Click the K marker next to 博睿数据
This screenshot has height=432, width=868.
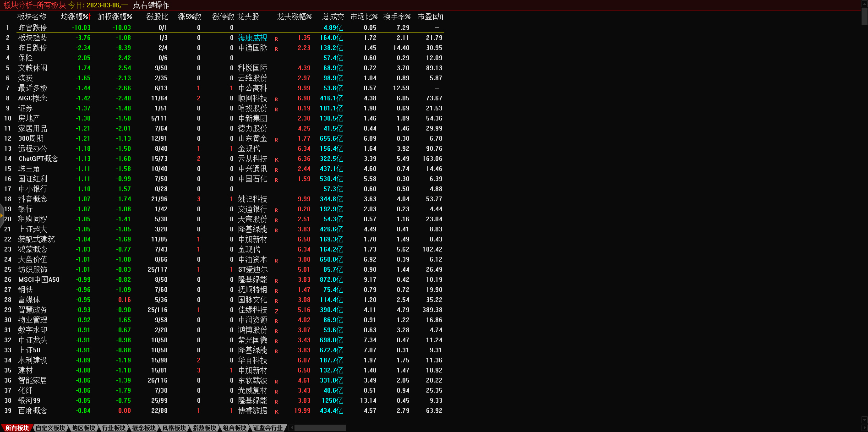pyautogui.click(x=276, y=411)
